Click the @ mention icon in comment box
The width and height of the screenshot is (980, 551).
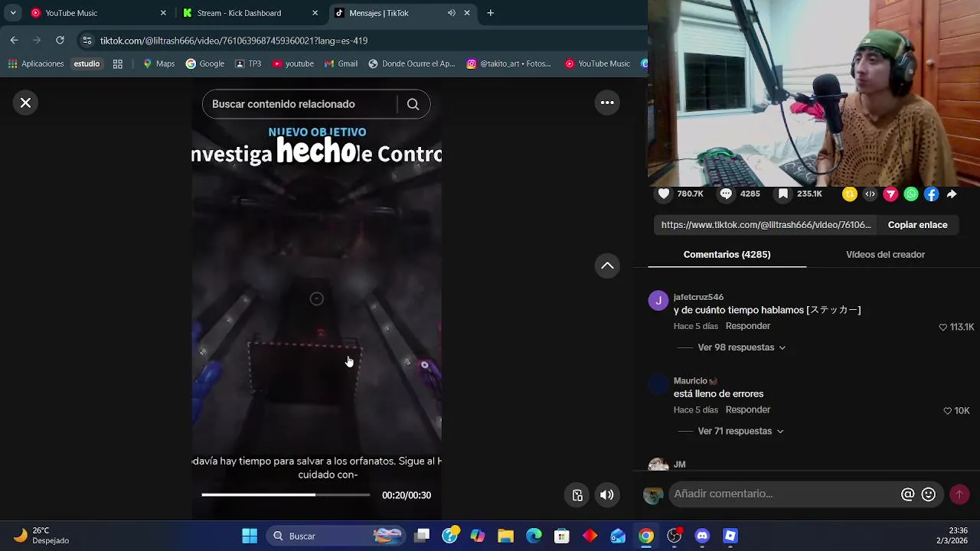tap(908, 494)
